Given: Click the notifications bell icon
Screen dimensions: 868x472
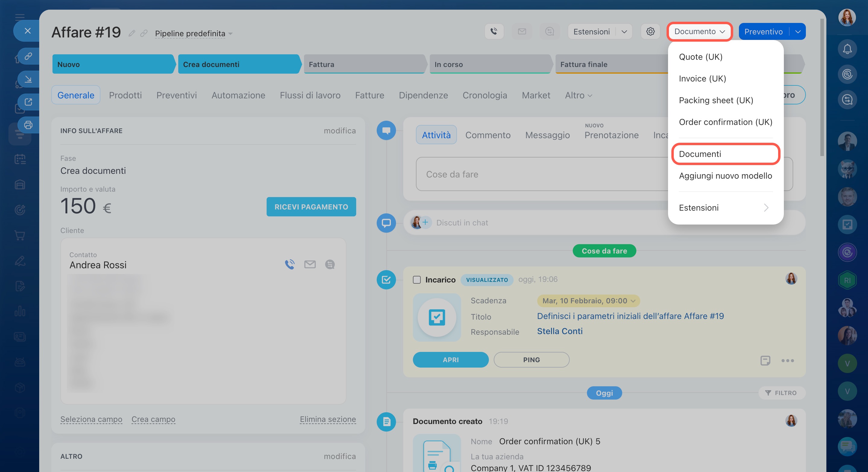Looking at the screenshot, I should pyautogui.click(x=847, y=49).
